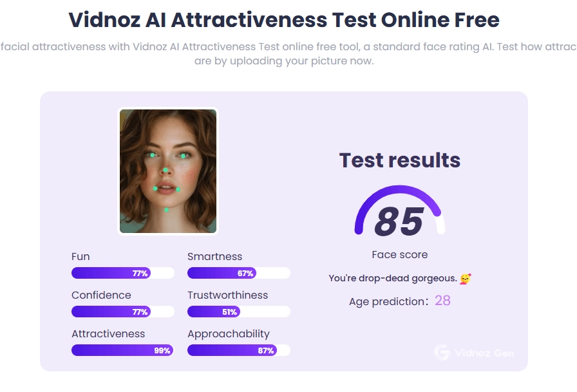Viewport: 577px width, 392px height.
Task: Select the Test results heading
Action: tap(399, 160)
